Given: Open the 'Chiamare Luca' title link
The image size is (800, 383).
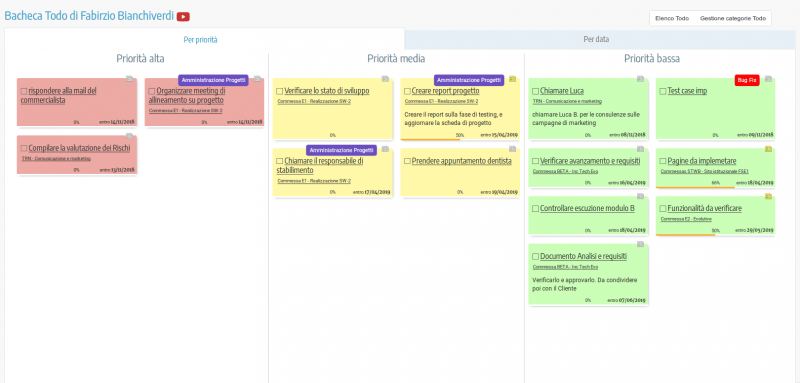Looking at the screenshot, I should pyautogui.click(x=562, y=91).
